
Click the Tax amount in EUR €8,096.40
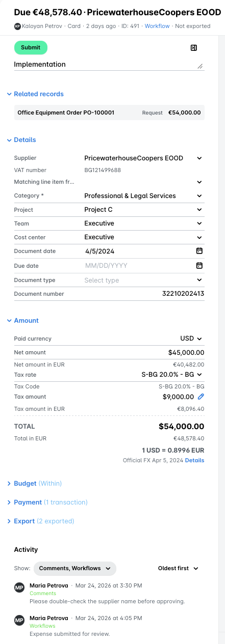point(191,409)
